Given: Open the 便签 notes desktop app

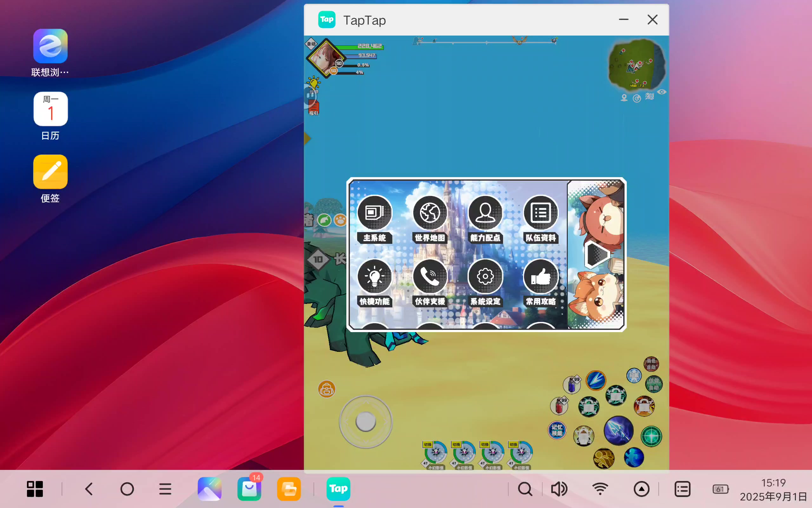Looking at the screenshot, I should [50, 179].
